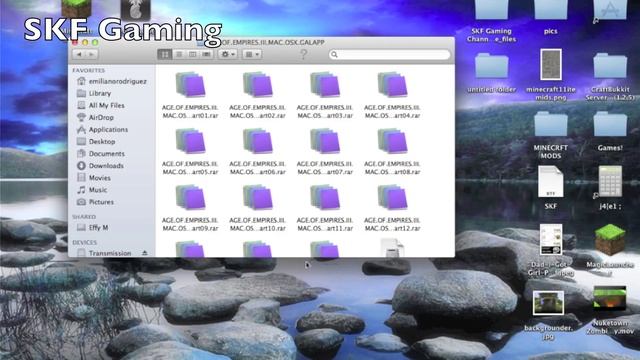Click the part12.rar file name label
The height and width of the screenshot is (360, 640).
[x=393, y=224]
